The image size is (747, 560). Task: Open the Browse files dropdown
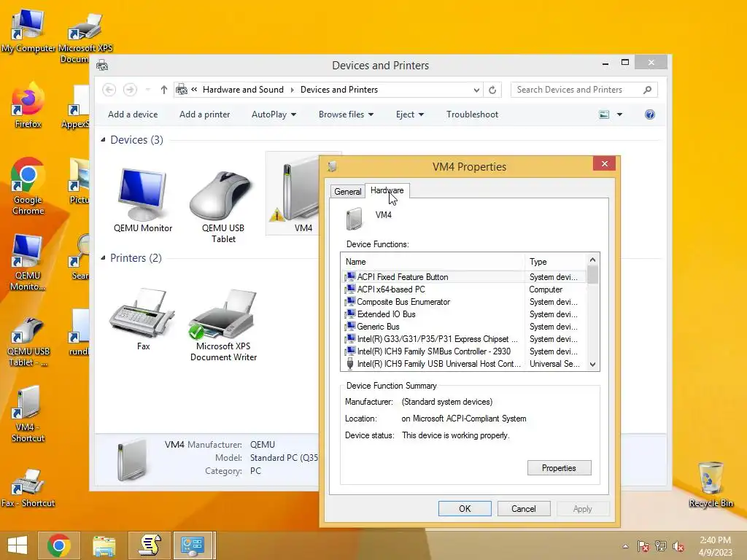pos(346,114)
